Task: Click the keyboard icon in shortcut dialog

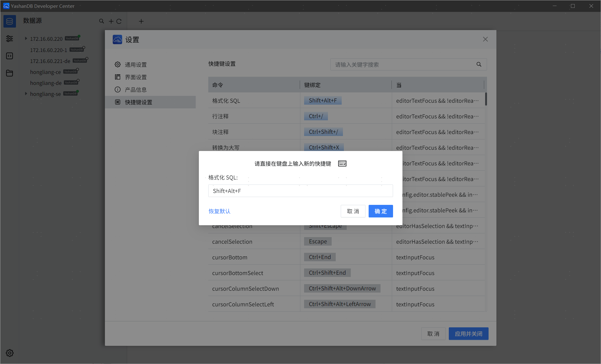Action: tap(342, 164)
